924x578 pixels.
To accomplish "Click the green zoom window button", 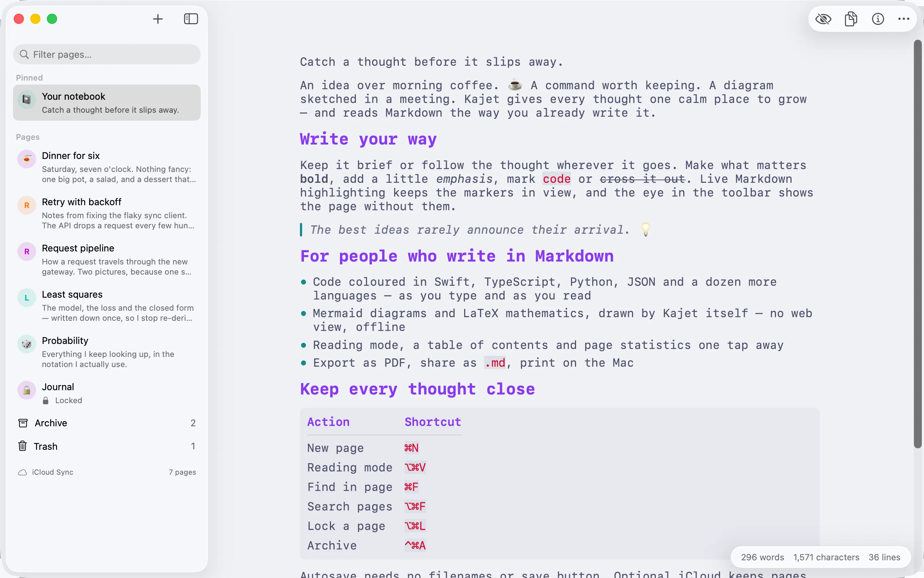I will pos(52,19).
